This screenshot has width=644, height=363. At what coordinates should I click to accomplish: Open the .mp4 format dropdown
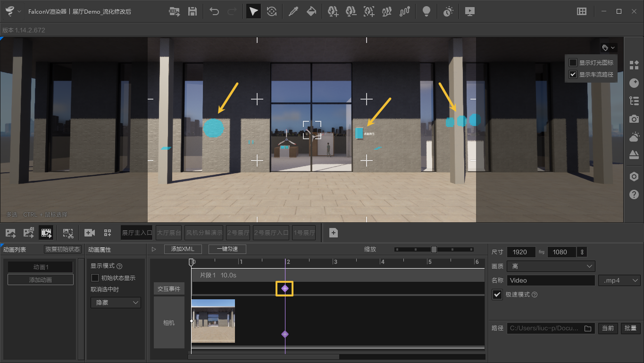[x=619, y=280]
